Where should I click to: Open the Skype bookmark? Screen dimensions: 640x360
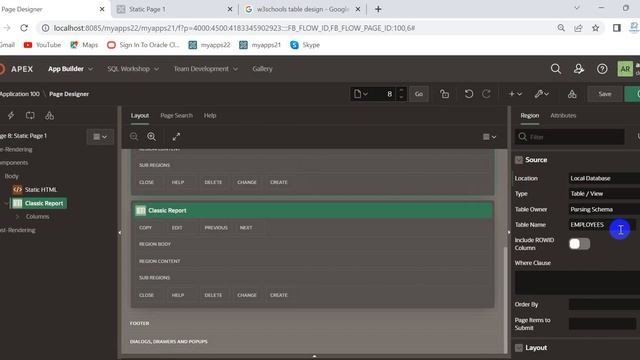305,45
